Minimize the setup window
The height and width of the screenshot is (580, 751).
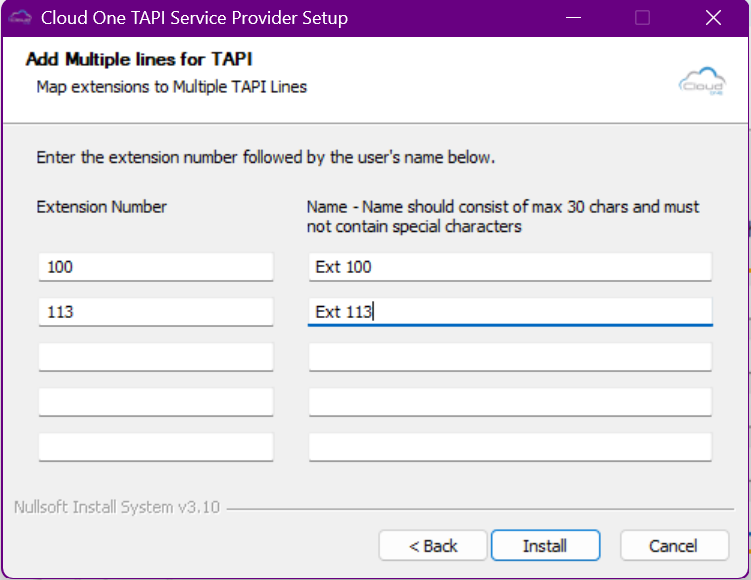click(573, 18)
